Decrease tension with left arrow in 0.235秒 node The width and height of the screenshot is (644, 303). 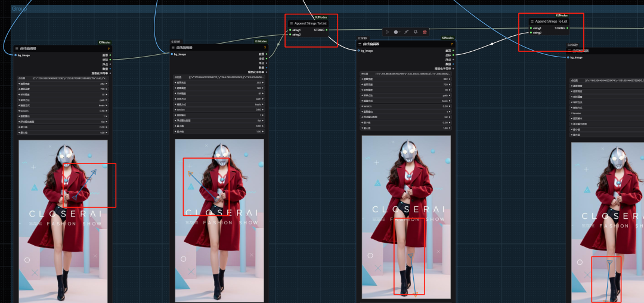coord(572,113)
